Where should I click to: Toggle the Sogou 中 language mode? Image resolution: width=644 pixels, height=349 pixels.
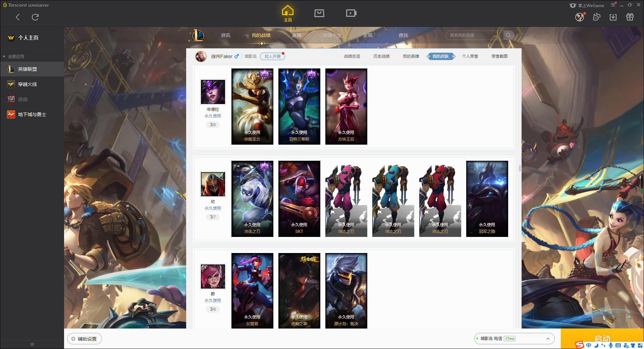pyautogui.click(x=589, y=345)
